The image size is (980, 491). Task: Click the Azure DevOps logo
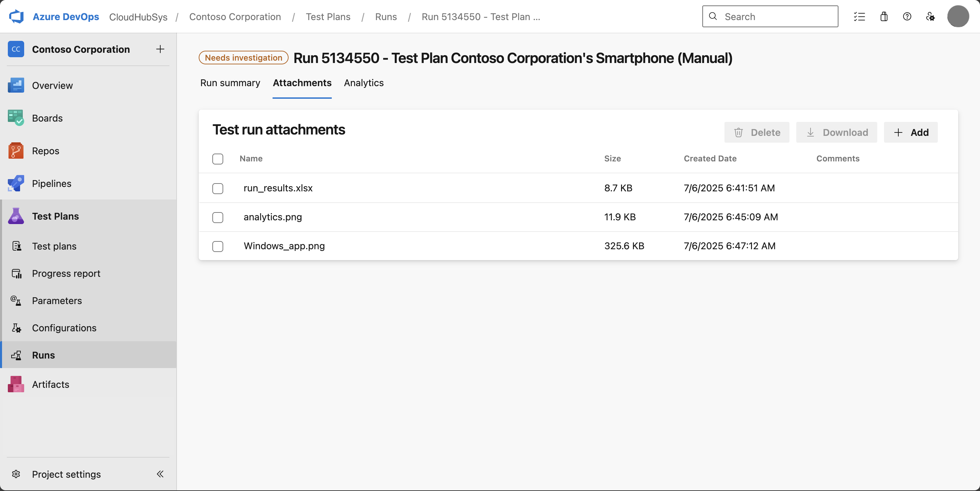tap(16, 16)
